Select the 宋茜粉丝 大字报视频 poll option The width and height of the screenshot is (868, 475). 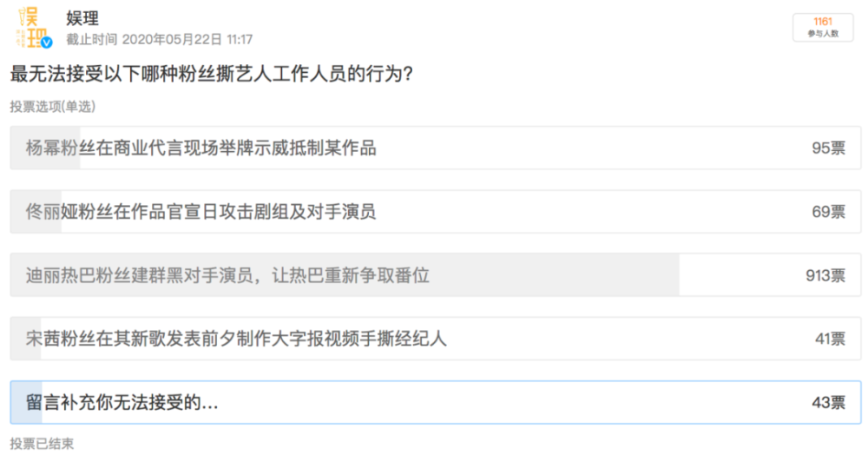(436, 339)
